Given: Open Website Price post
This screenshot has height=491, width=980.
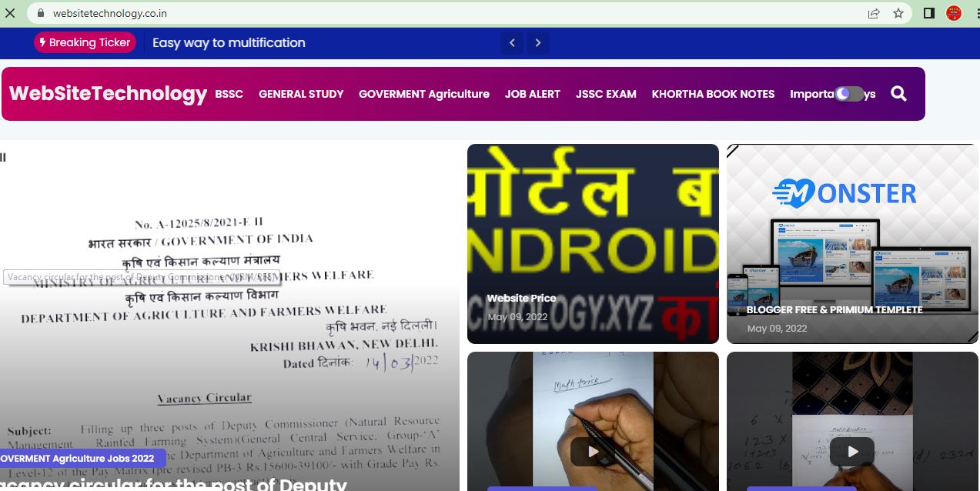Looking at the screenshot, I should [x=522, y=298].
